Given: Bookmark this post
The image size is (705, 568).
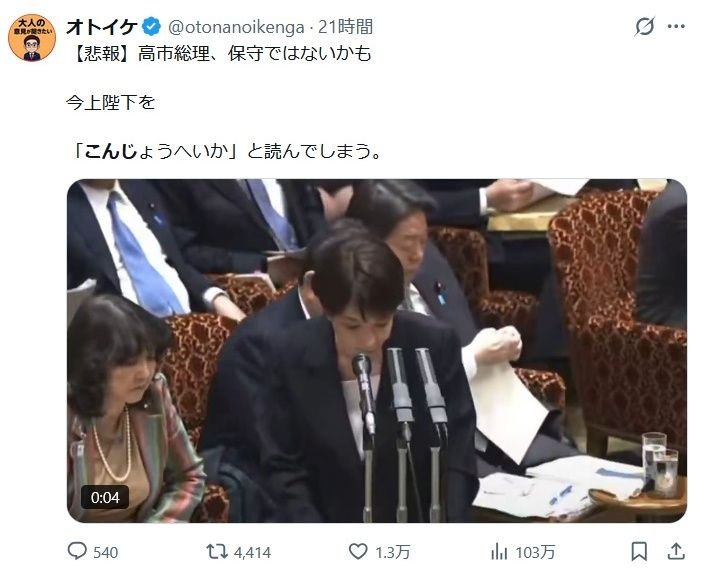Looking at the screenshot, I should pos(639,551).
